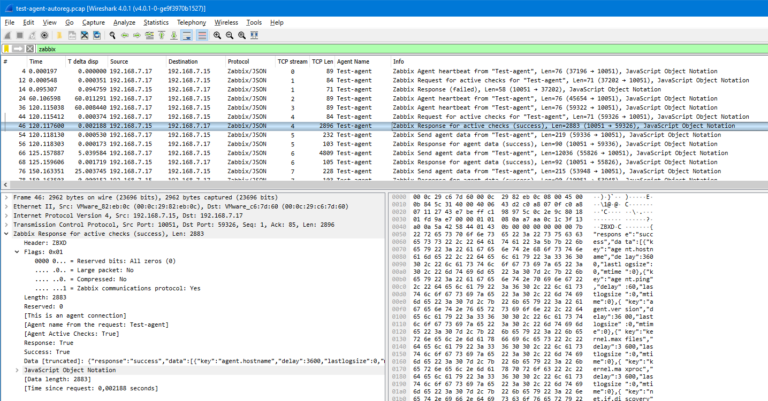768x401 pixels.
Task: Open the View menu
Action: click(x=49, y=23)
